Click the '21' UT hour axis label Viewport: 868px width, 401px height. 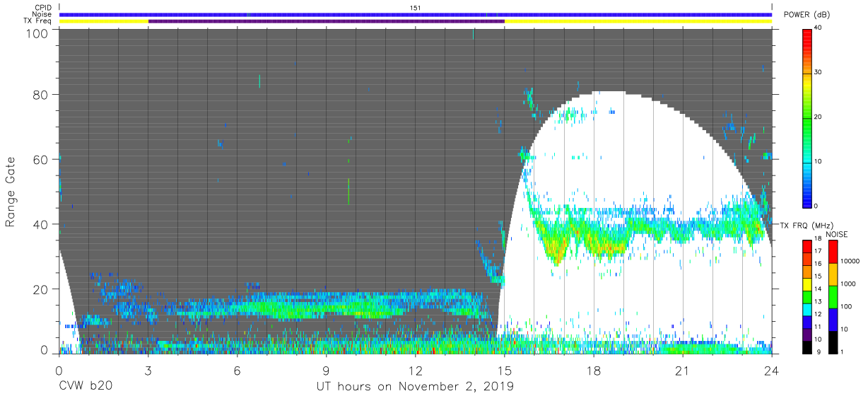click(683, 371)
